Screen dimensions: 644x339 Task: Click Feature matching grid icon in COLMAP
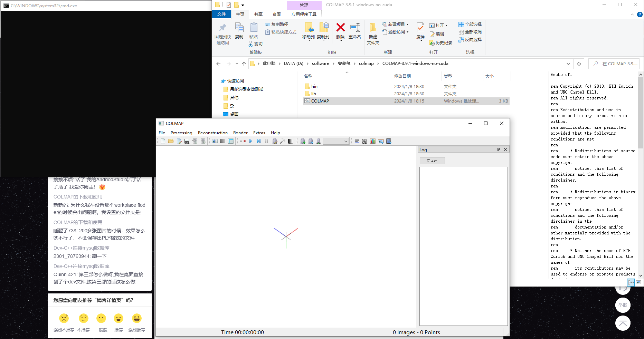pos(223,141)
